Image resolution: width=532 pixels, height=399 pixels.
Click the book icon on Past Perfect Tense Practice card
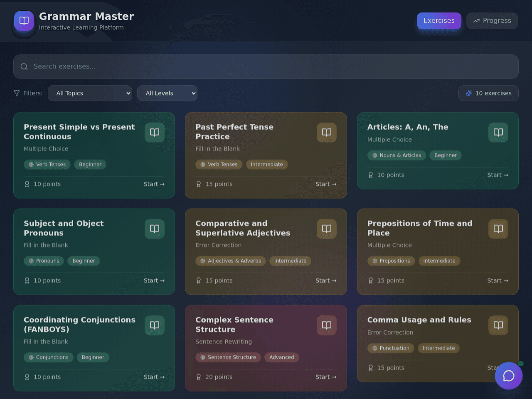(327, 132)
